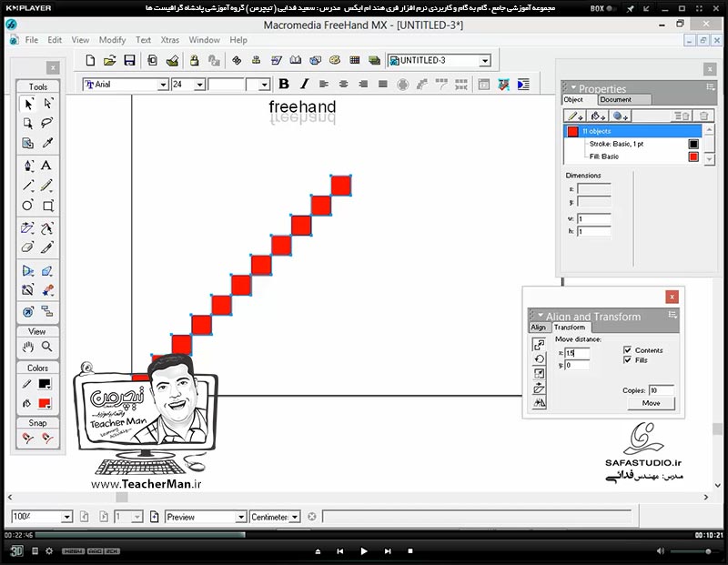Select Rotate option in Transform panel
The image size is (728, 565).
(x=539, y=358)
